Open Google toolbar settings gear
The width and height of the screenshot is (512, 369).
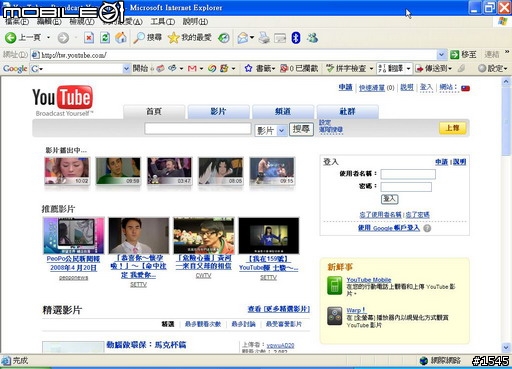[482, 68]
